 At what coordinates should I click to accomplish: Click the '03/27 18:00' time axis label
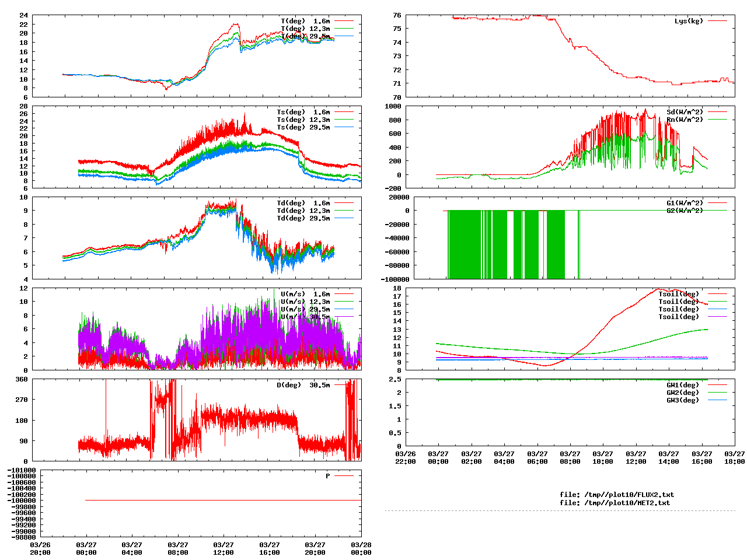[x=735, y=457]
